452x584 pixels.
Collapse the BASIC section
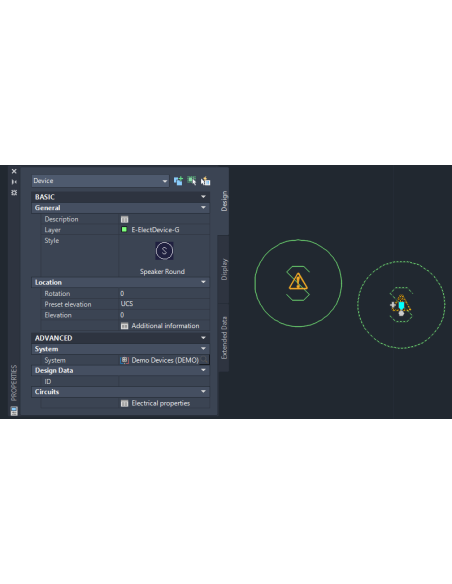(x=203, y=197)
